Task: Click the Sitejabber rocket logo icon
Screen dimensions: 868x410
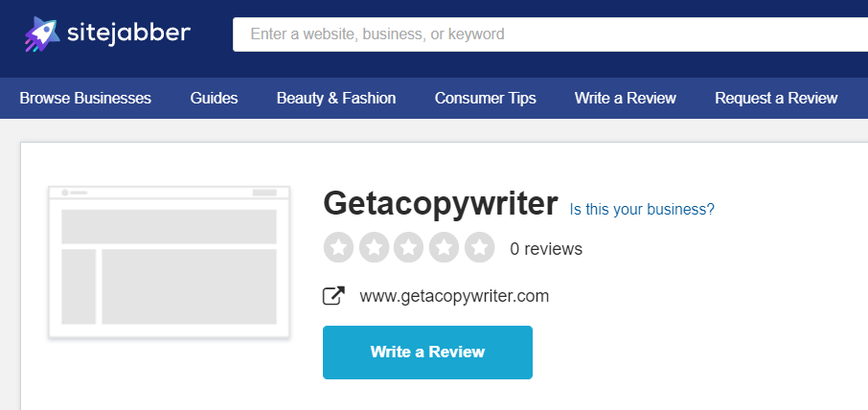Action: tap(42, 34)
